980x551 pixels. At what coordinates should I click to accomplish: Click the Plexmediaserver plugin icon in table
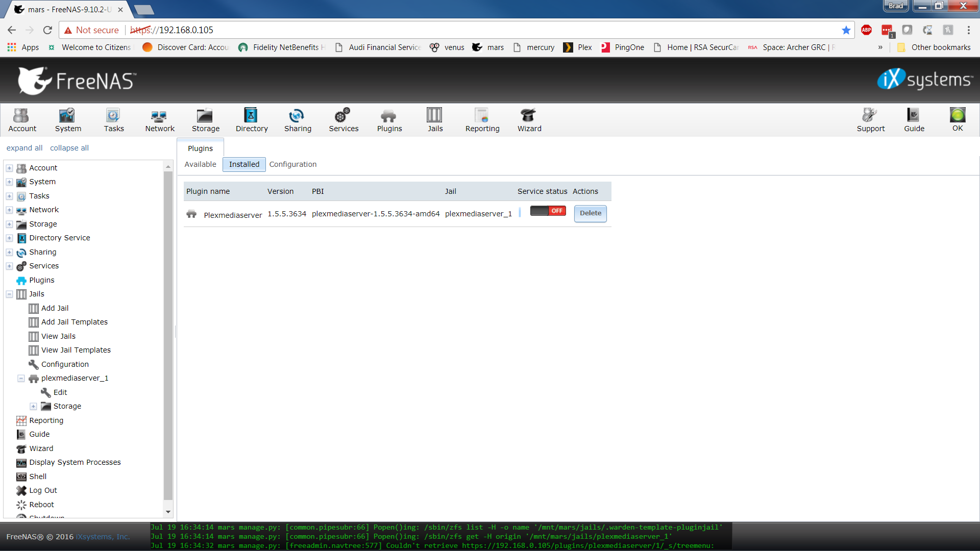pyautogui.click(x=191, y=214)
